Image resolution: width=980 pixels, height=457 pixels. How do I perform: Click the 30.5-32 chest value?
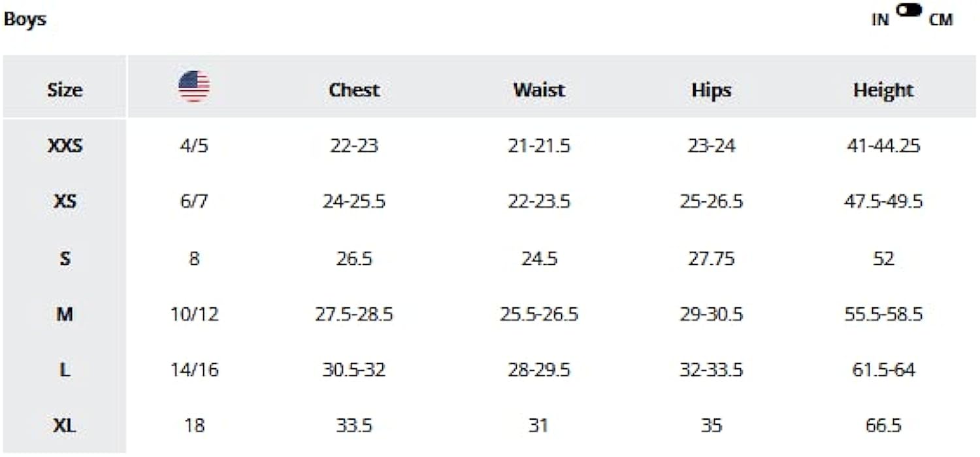354,370
